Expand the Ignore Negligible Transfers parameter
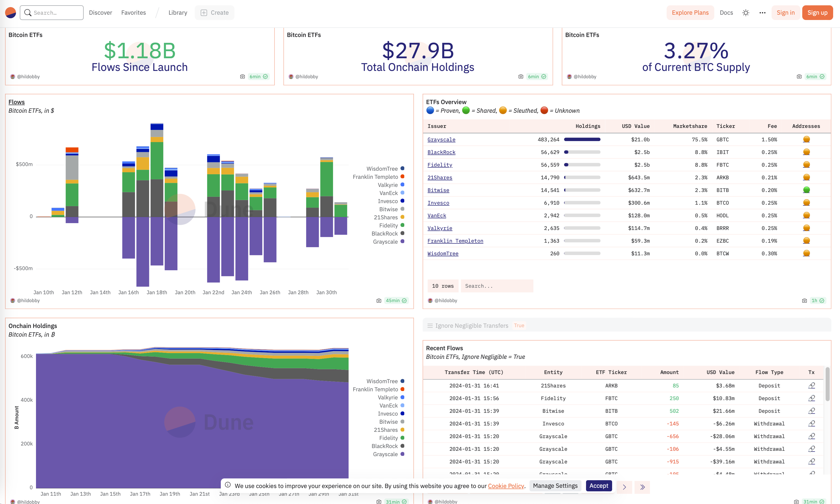The width and height of the screenshot is (840, 504). click(472, 325)
